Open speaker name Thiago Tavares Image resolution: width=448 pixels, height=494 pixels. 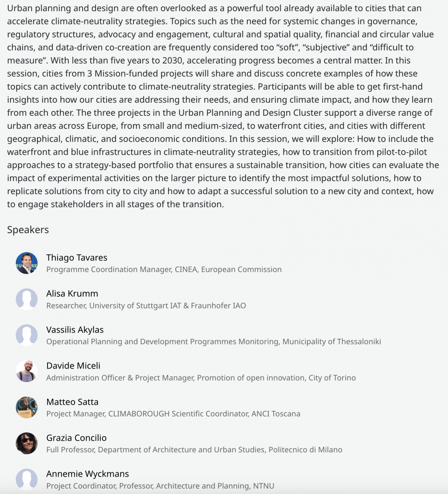[x=77, y=257]
